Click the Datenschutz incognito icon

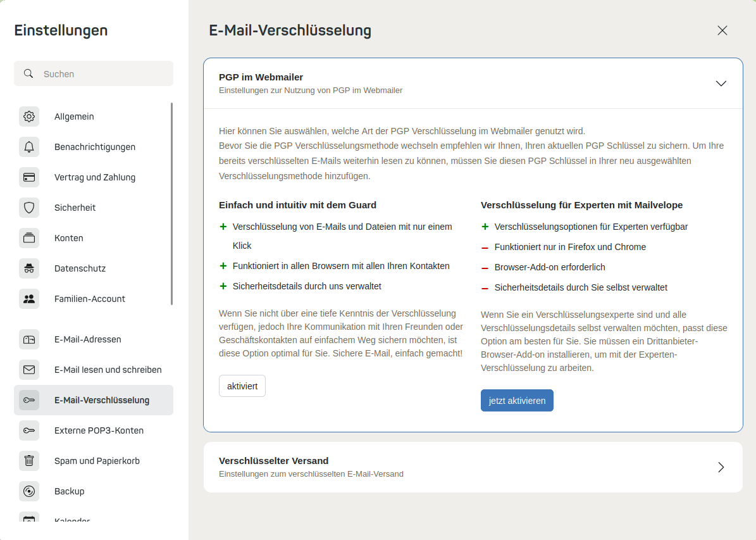pos(29,268)
